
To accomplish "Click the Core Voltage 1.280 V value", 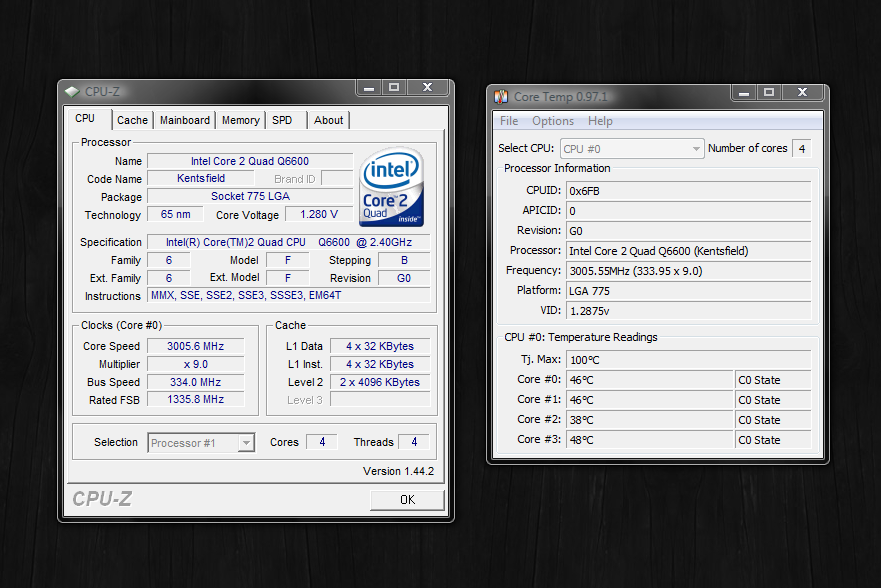I will [x=319, y=215].
